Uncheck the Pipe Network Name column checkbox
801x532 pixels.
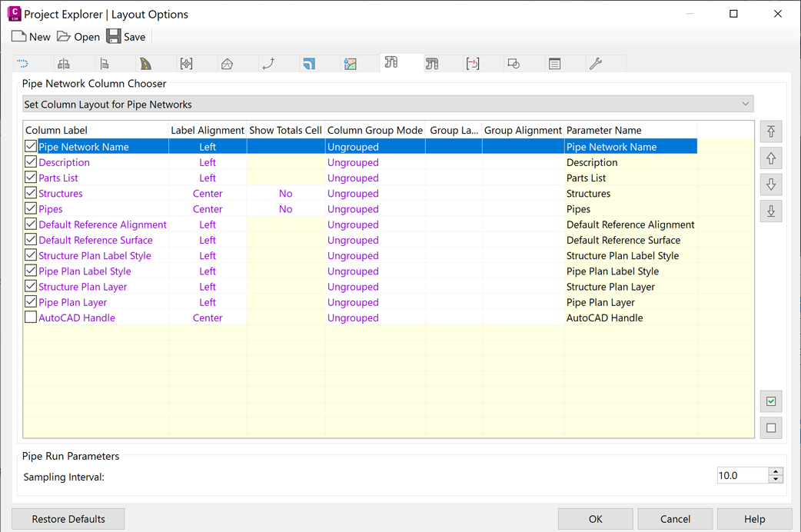31,146
